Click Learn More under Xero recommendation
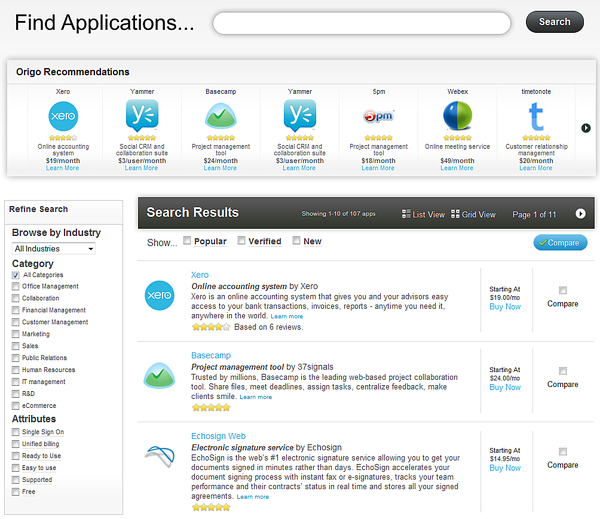600x519 pixels. coord(62,168)
